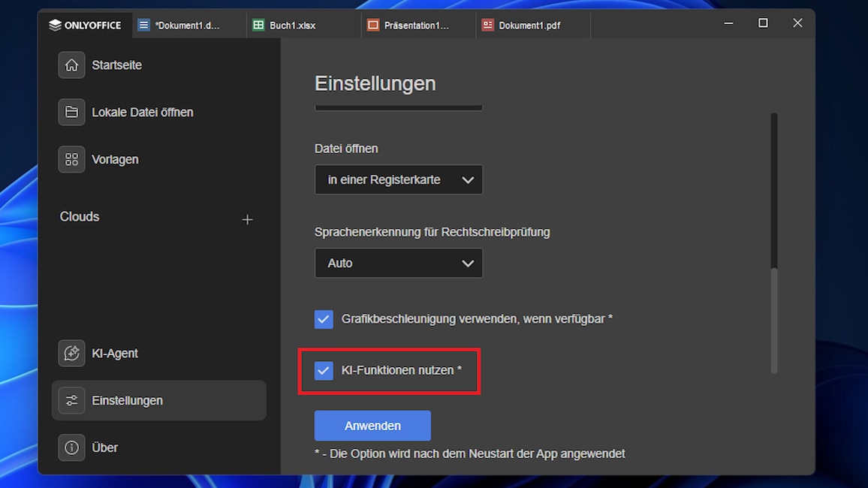The height and width of the screenshot is (488, 868).
Task: Add a cloud with the plus icon
Action: point(248,220)
